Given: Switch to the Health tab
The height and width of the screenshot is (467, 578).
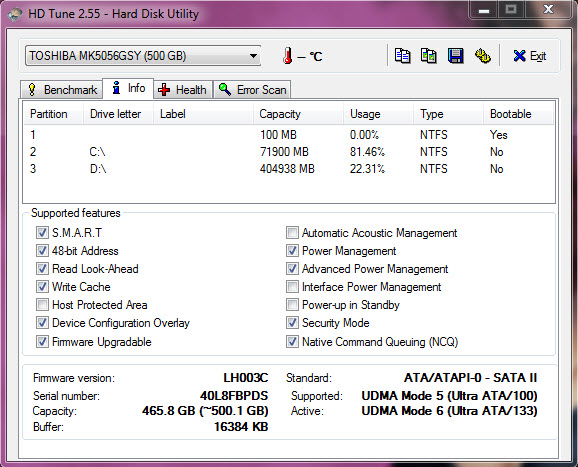Looking at the screenshot, I should [x=183, y=90].
